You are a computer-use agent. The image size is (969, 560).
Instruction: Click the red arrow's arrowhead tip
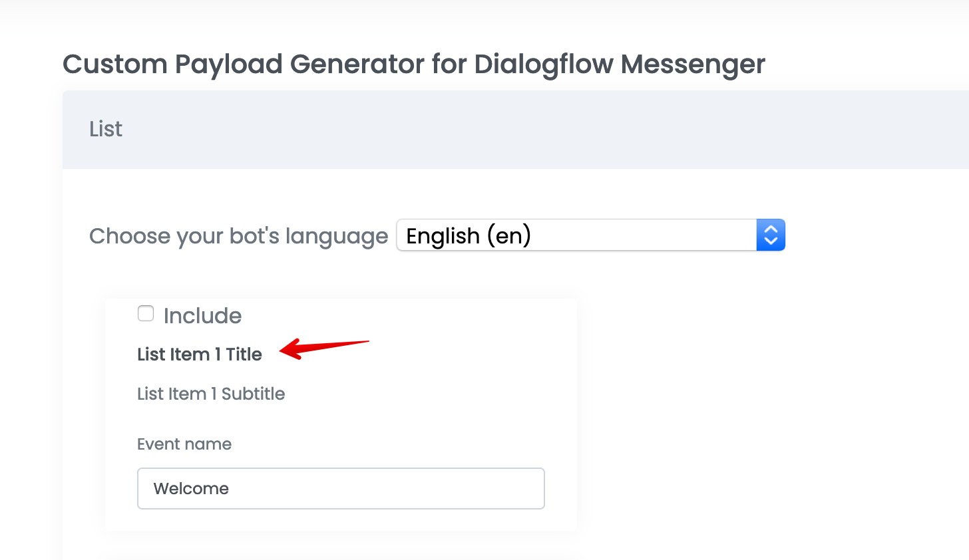click(x=283, y=350)
